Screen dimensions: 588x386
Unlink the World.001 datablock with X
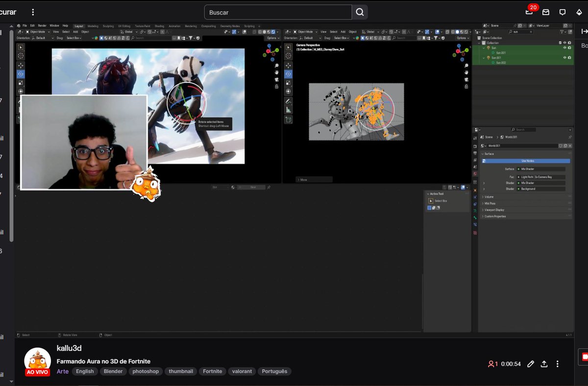pos(570,146)
